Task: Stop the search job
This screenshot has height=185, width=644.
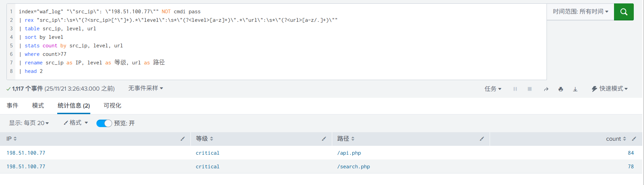Action: [x=530, y=89]
